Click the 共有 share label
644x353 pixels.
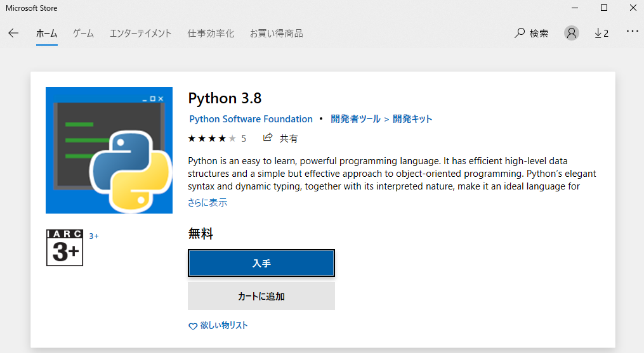pyautogui.click(x=289, y=139)
